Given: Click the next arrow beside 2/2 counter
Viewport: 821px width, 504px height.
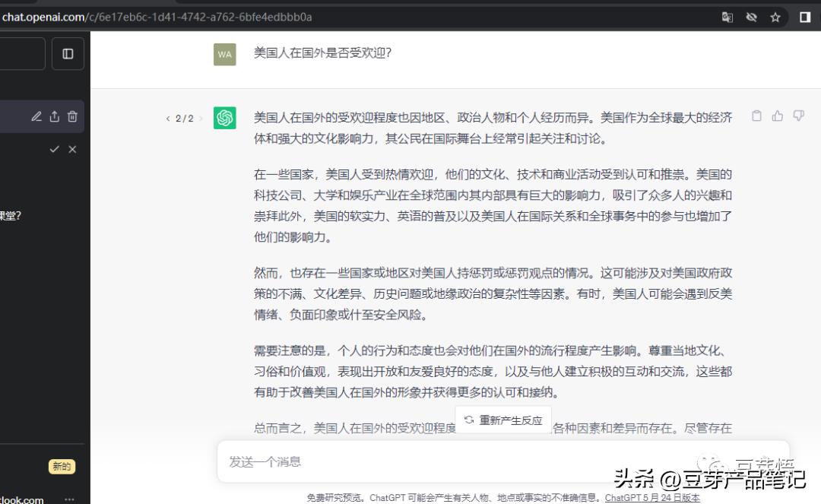Looking at the screenshot, I should point(201,119).
